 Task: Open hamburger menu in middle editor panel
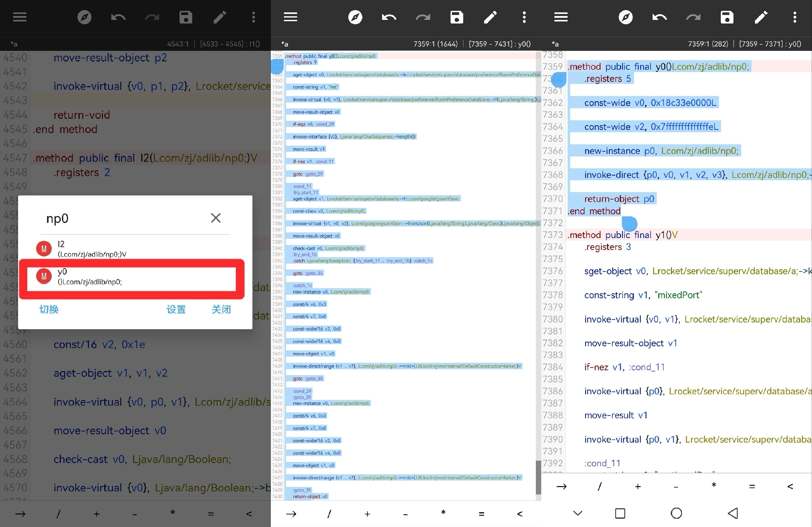coord(290,17)
